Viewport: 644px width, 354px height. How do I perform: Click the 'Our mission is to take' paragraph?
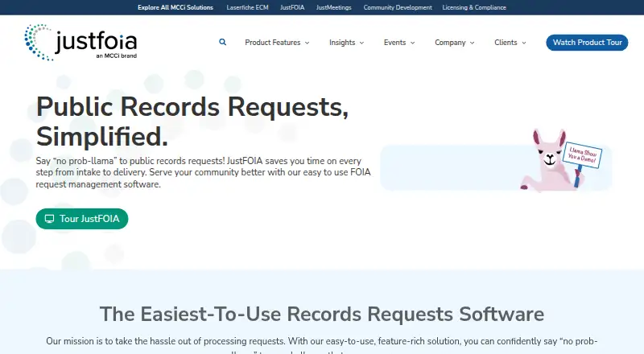(321, 346)
